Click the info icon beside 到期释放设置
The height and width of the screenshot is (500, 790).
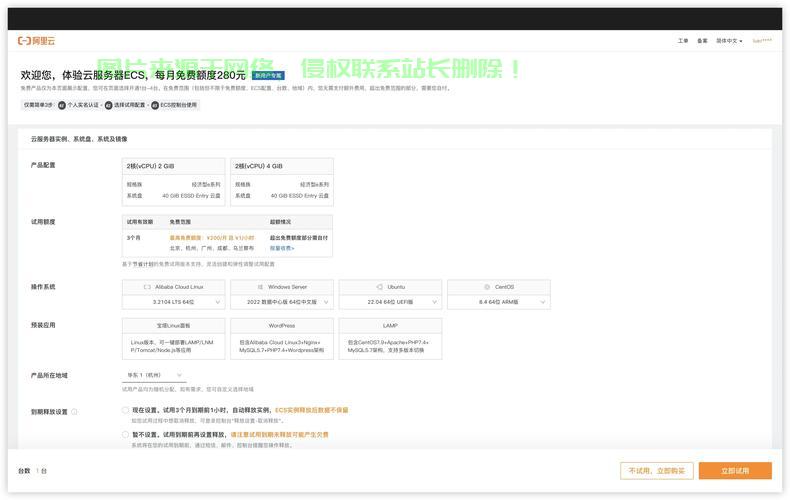(x=75, y=412)
